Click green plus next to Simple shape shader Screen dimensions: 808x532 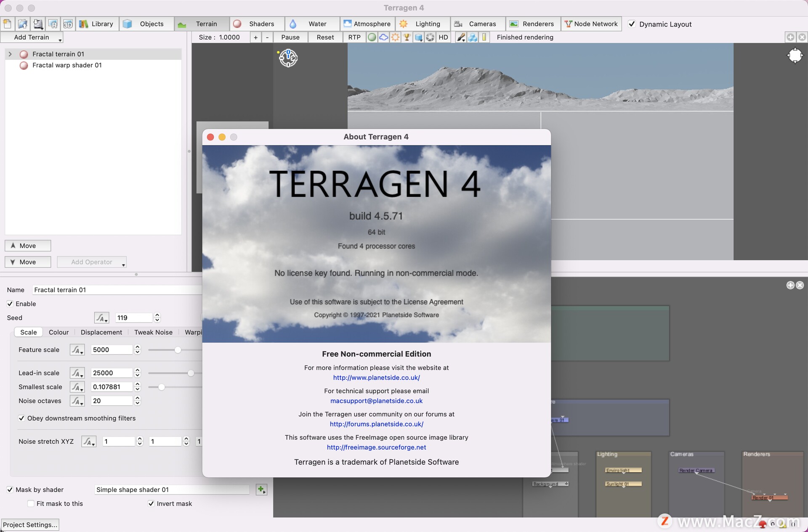[x=261, y=490]
